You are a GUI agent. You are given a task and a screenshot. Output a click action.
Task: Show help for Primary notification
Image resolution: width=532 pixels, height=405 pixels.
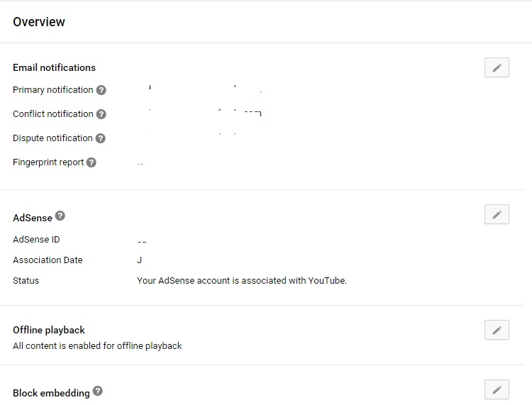[x=101, y=90]
